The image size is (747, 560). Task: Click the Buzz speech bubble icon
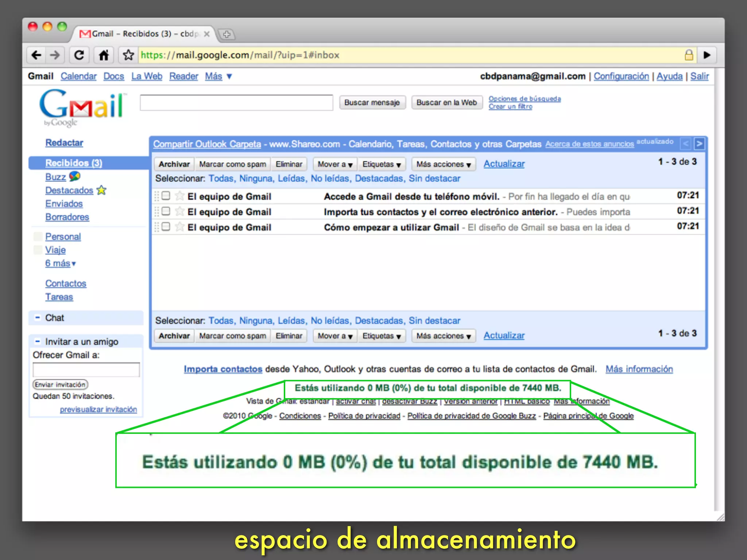(x=74, y=176)
